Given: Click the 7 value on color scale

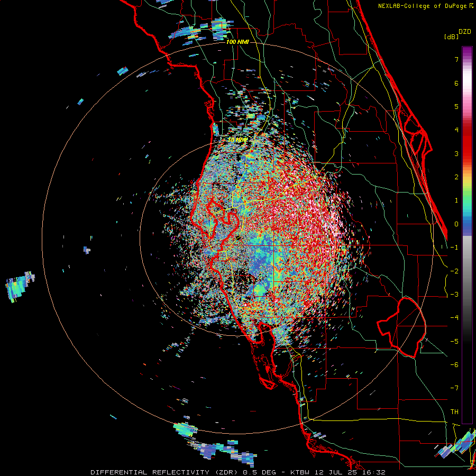Looking at the screenshot, I should click(x=456, y=59).
